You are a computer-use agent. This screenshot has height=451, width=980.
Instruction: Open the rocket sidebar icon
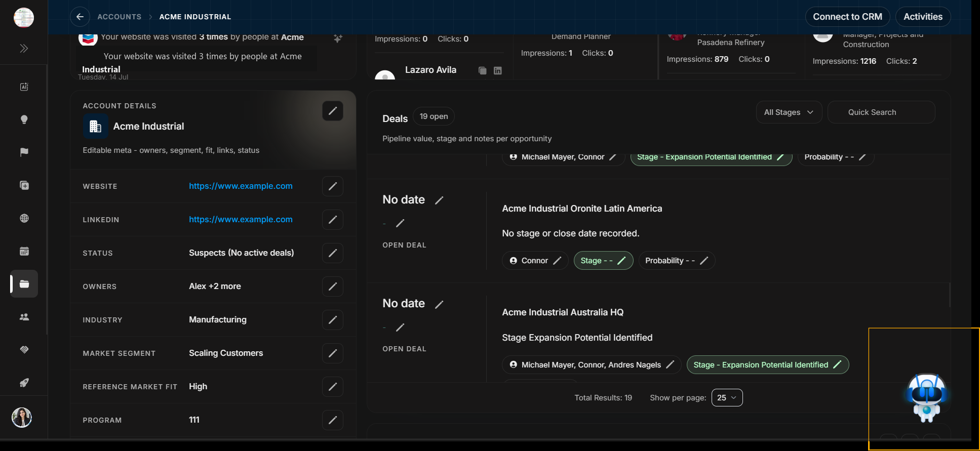point(24,383)
